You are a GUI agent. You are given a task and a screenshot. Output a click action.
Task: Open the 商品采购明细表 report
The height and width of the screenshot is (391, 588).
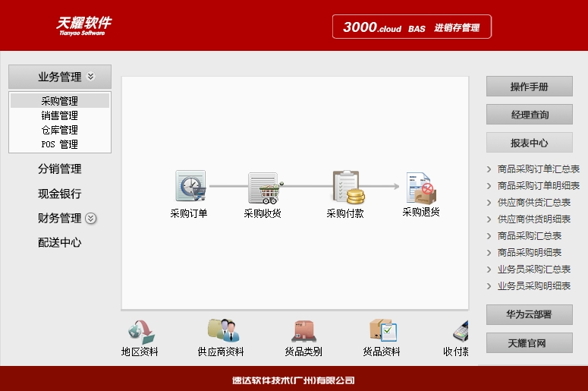coord(530,253)
